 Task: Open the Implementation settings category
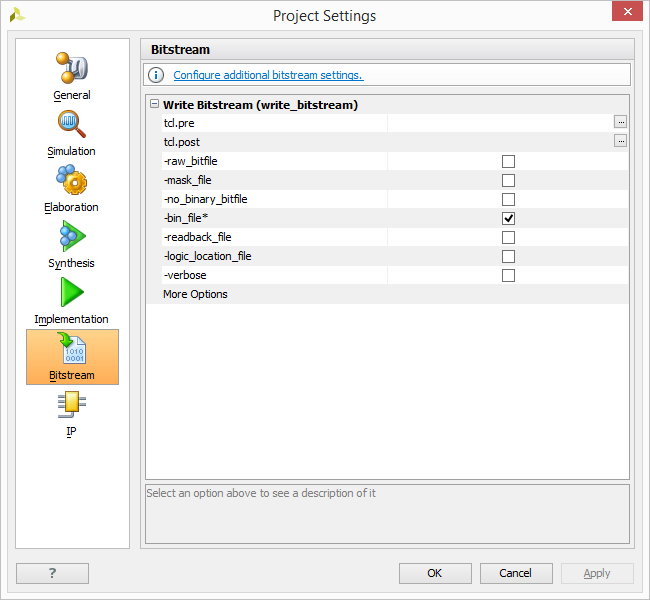pos(72,301)
